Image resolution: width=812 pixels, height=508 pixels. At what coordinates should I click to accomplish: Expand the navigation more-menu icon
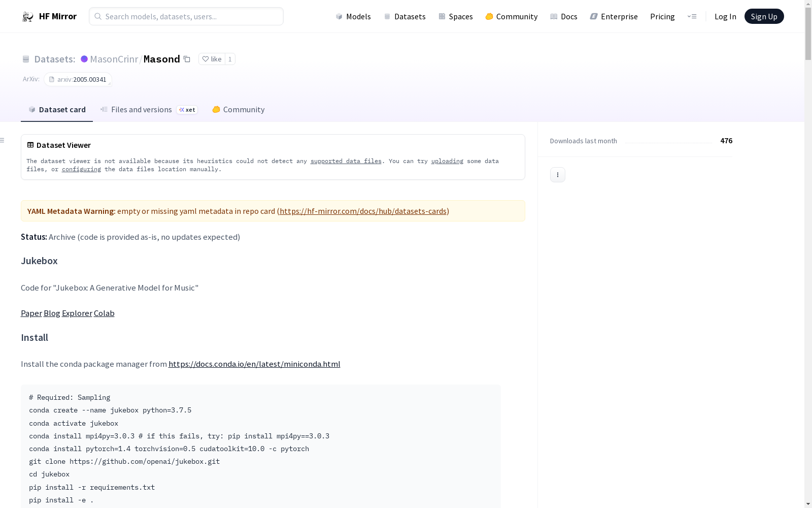(x=692, y=16)
